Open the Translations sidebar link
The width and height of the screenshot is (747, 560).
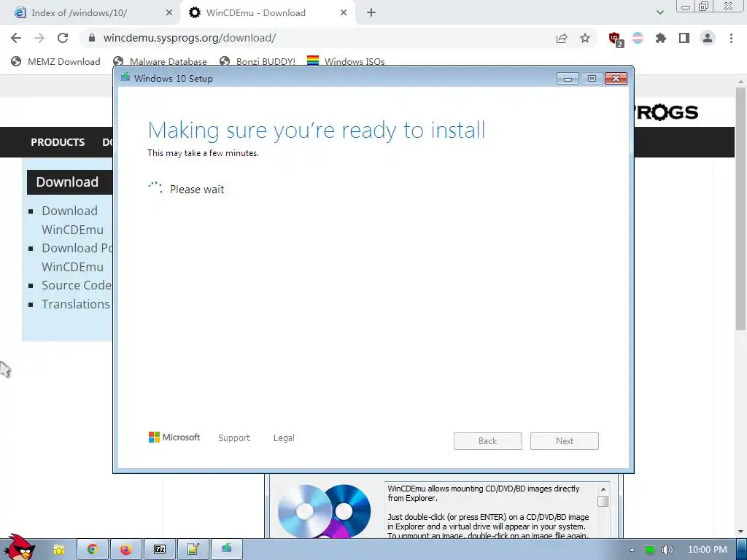coord(76,304)
